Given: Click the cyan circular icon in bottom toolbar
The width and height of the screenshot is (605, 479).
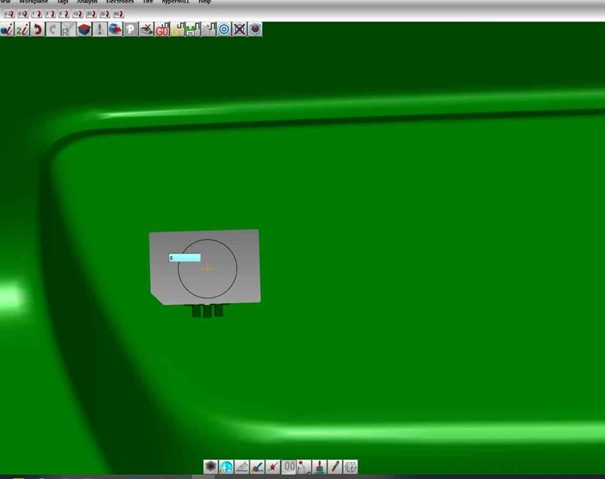Looking at the screenshot, I should tap(226, 467).
